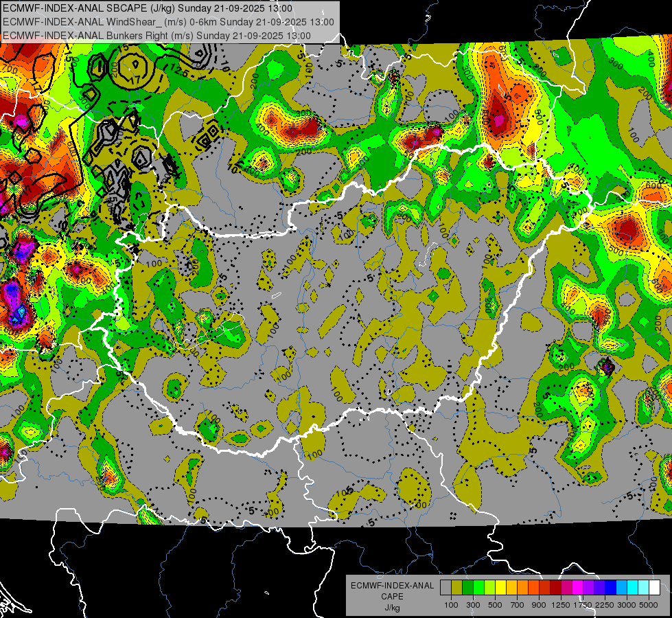Click the magenta 1750 legend color box
This screenshot has height=618, width=672.
[x=577, y=588]
